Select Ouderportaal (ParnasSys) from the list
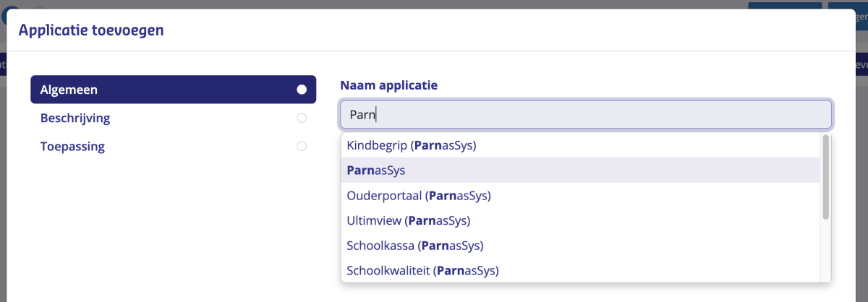 point(580,195)
